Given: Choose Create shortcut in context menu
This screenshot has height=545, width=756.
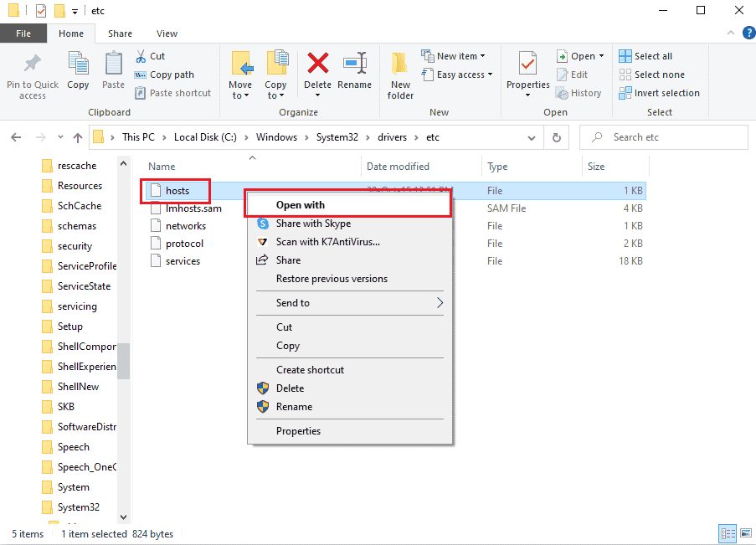Looking at the screenshot, I should (350, 370).
